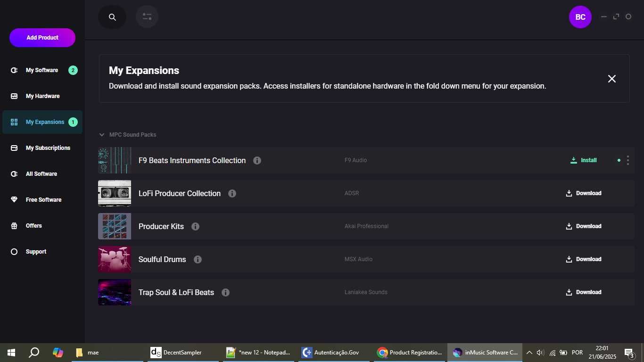Viewport: 644px width, 362px height.
Task: Click the Producer Kits title text
Action: tap(161, 226)
